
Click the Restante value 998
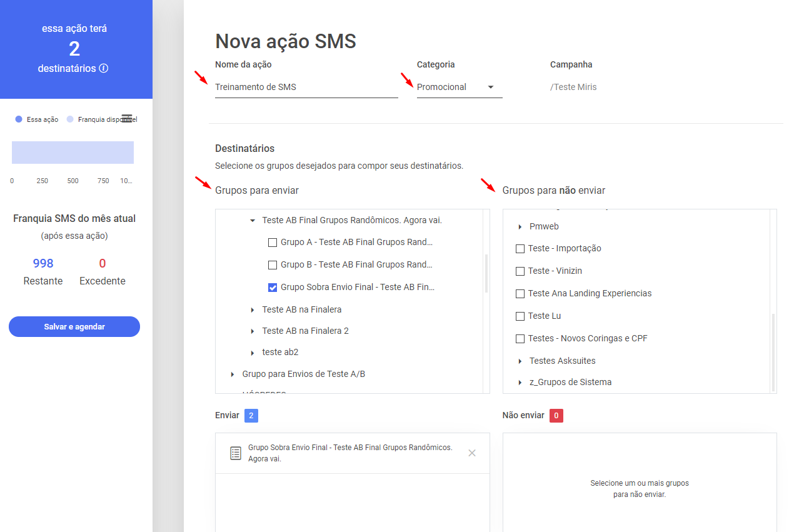click(x=43, y=264)
